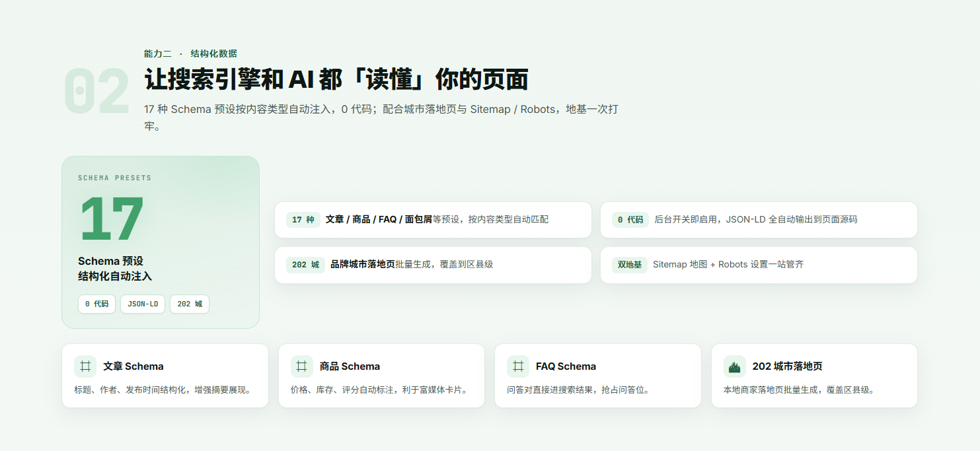Click the bold text 品牌城市落地页
Screen dimensions: 980x451
pyautogui.click(x=363, y=265)
